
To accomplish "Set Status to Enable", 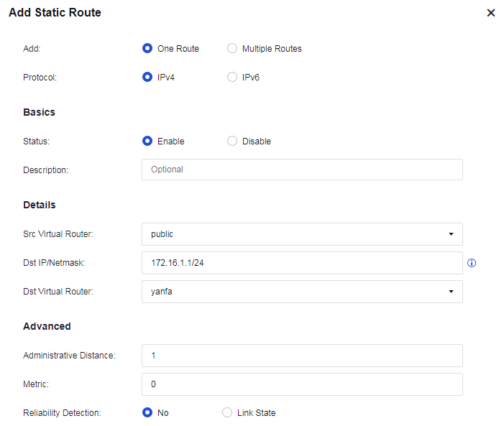I will tap(147, 142).
